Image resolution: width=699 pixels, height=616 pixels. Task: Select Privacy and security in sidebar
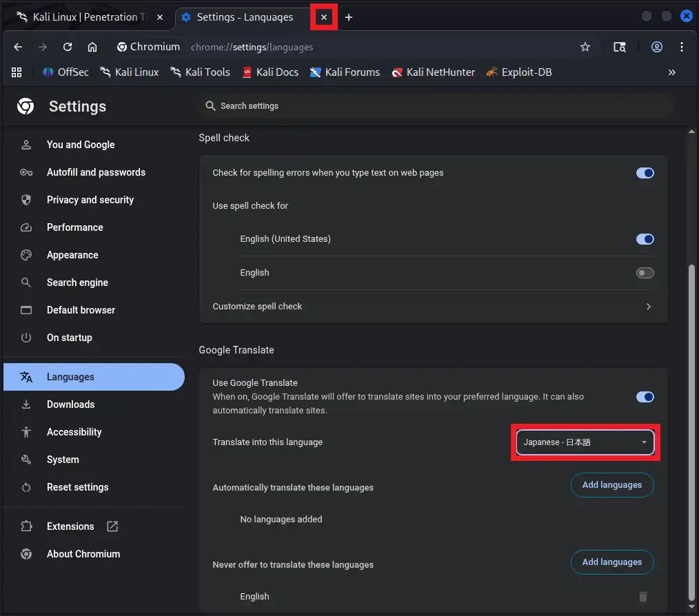[90, 200]
